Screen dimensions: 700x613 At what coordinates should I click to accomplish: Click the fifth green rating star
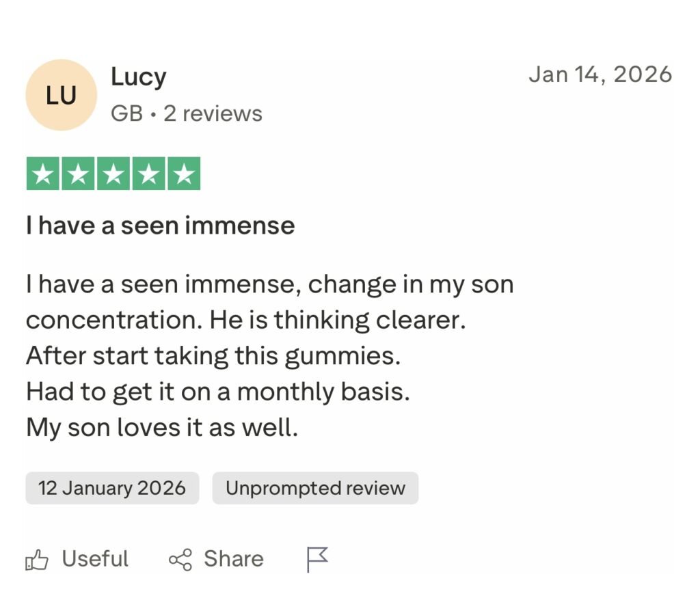tap(183, 174)
